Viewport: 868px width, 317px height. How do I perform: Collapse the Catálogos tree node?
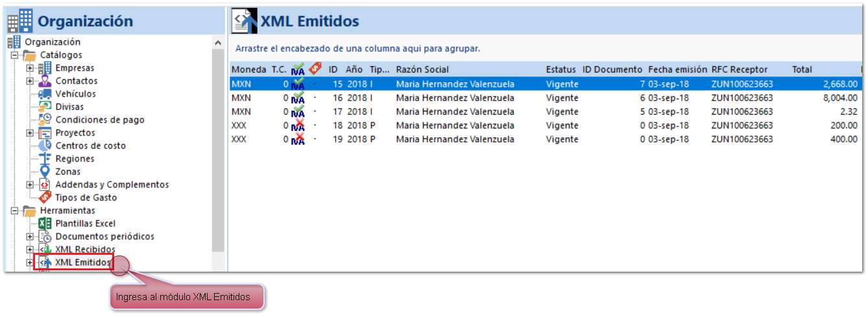pyautogui.click(x=14, y=55)
